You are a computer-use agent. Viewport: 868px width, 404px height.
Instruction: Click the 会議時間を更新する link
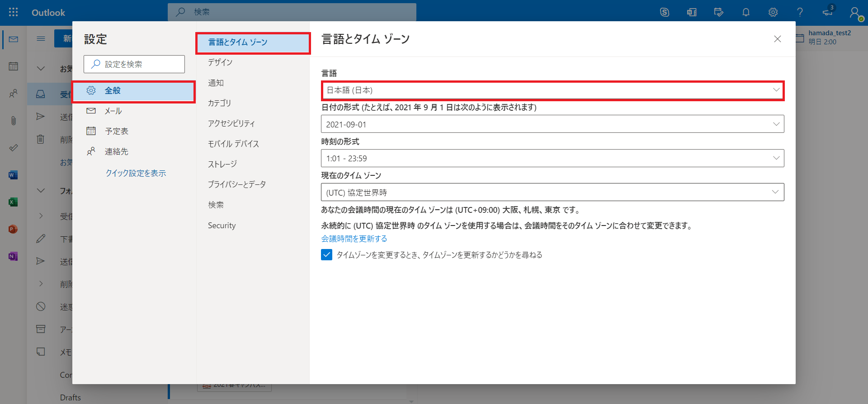354,239
